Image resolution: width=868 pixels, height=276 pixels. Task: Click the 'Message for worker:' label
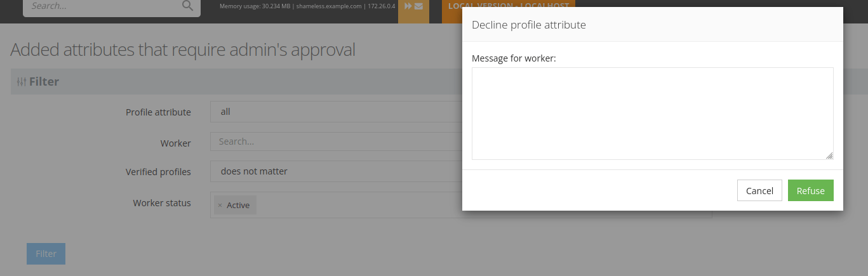(x=514, y=58)
